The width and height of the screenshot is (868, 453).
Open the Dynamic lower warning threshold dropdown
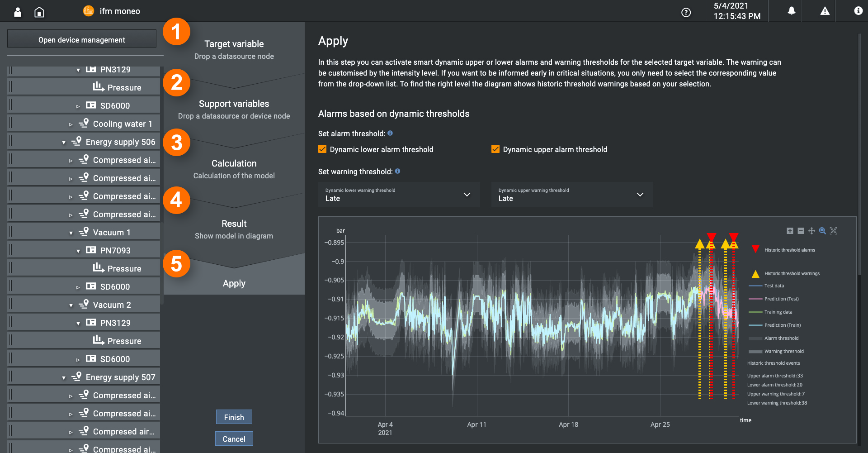coord(467,195)
